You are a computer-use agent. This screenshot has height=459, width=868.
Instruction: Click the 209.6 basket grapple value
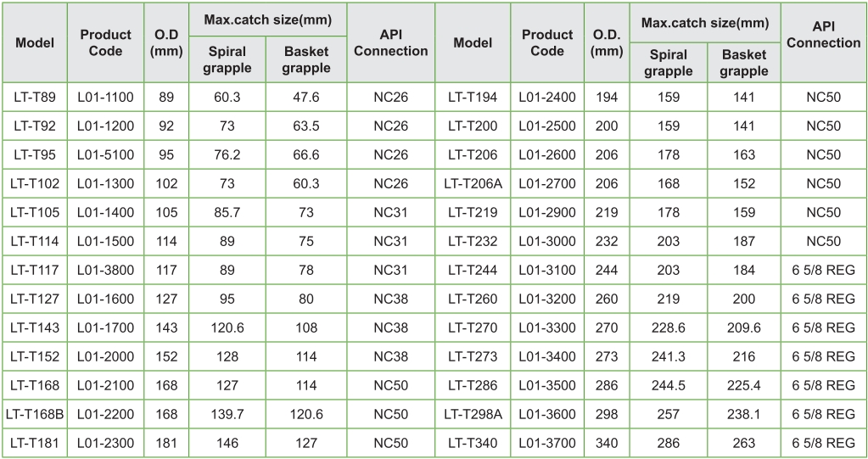coord(743,328)
